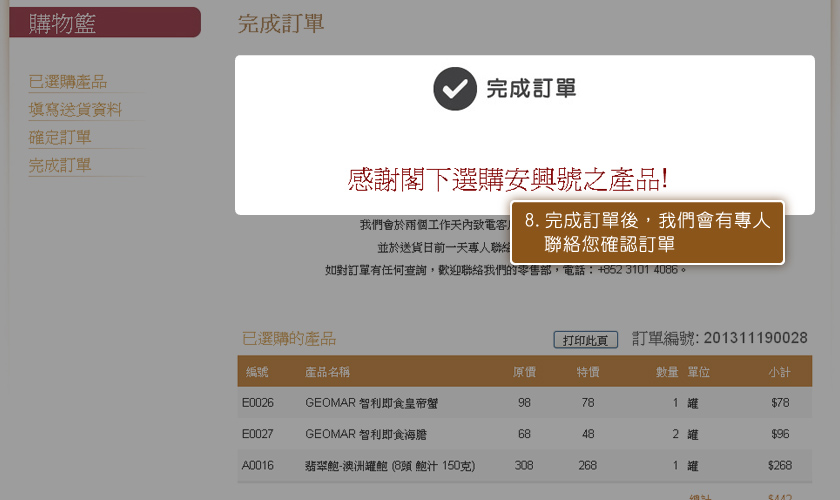Select product code E0026 in the table
This screenshot has width=840, height=500.
click(x=257, y=403)
